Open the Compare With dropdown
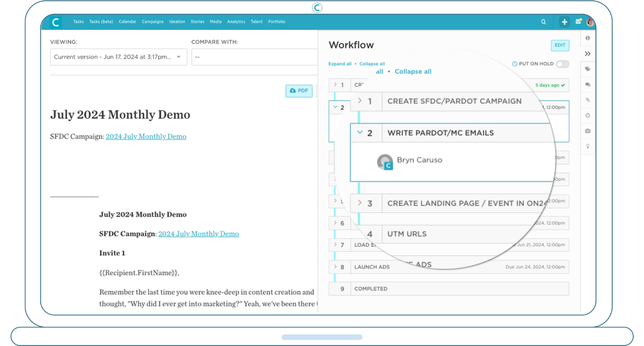This screenshot has height=346, width=644. (x=254, y=57)
